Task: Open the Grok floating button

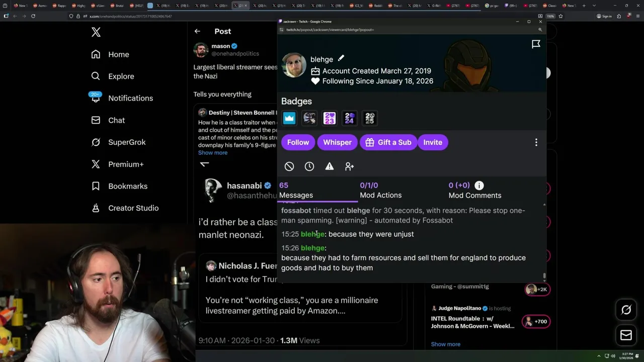Action: (626, 310)
